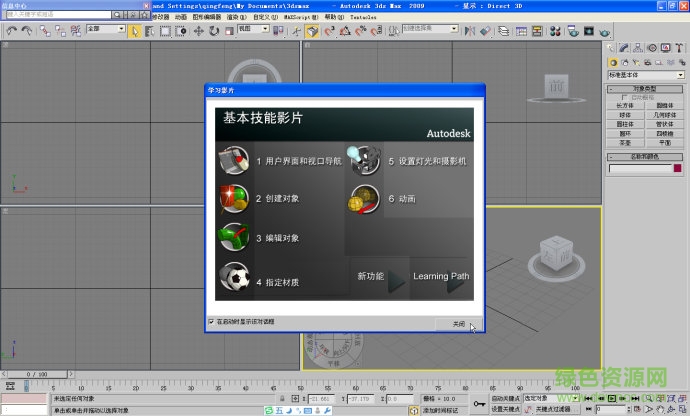Open the lights and cameras movie icon
This screenshot has width=690, height=416.
(366, 160)
